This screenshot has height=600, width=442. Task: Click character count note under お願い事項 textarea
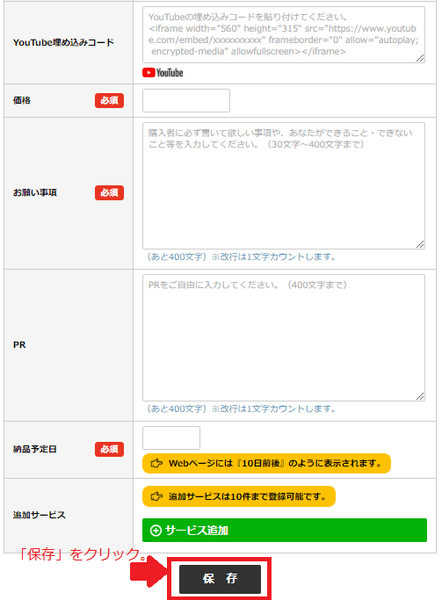[x=241, y=257]
